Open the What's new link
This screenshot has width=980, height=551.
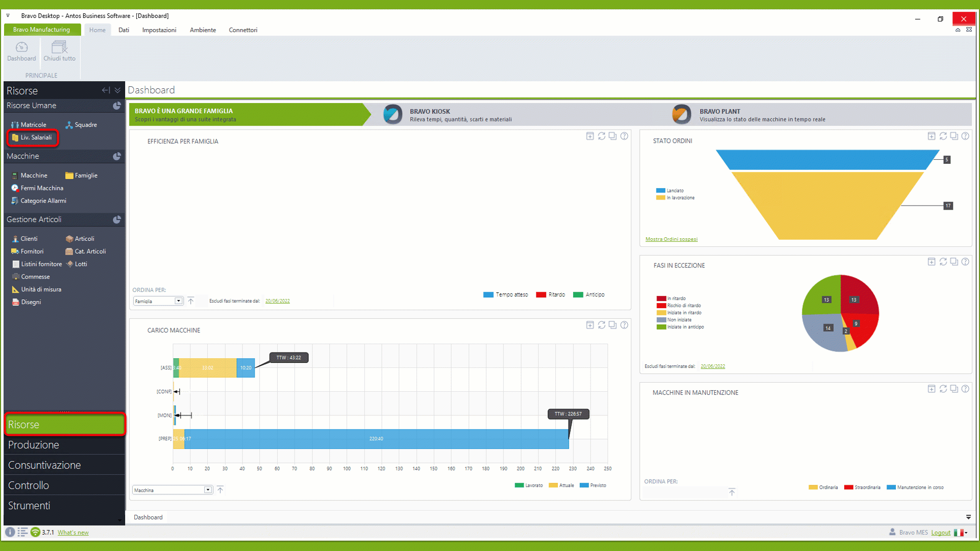click(73, 533)
